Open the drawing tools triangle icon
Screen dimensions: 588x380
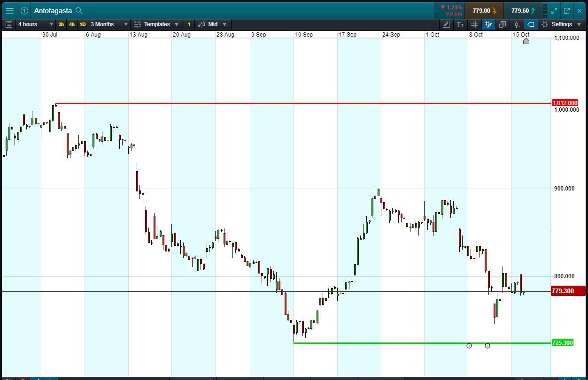446,24
